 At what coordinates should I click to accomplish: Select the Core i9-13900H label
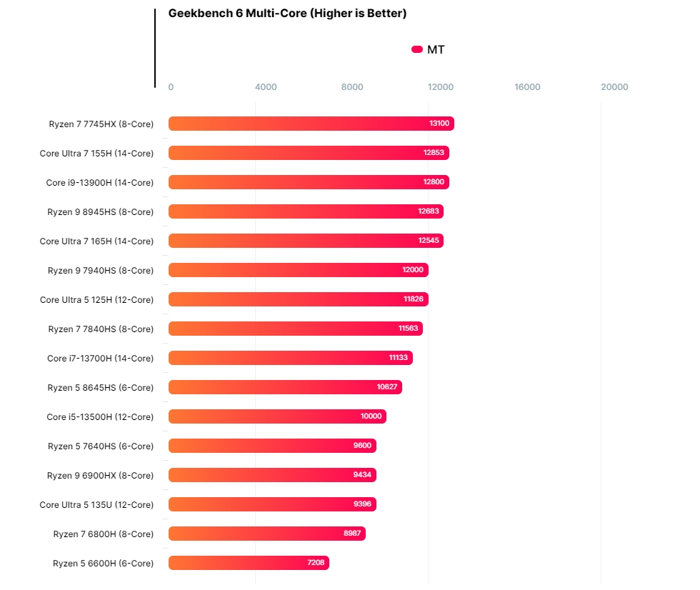click(100, 183)
